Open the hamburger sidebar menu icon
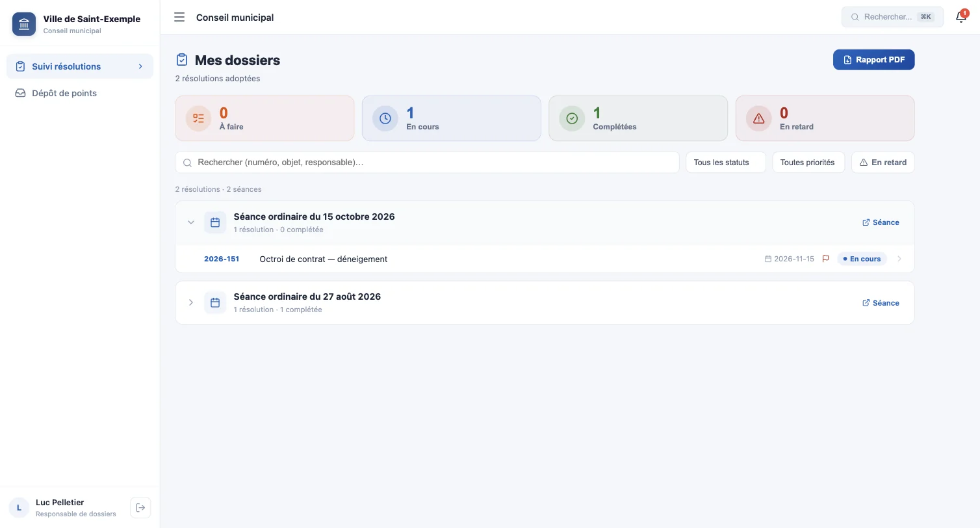The width and height of the screenshot is (980, 528). tap(179, 18)
